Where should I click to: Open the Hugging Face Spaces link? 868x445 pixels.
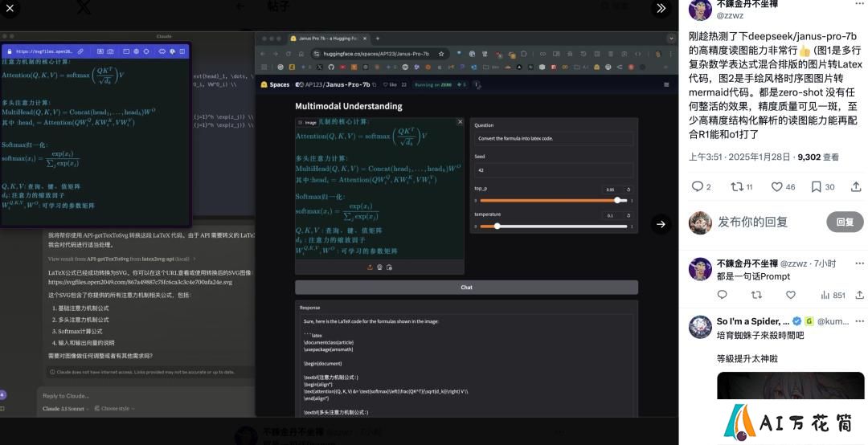[x=275, y=84]
